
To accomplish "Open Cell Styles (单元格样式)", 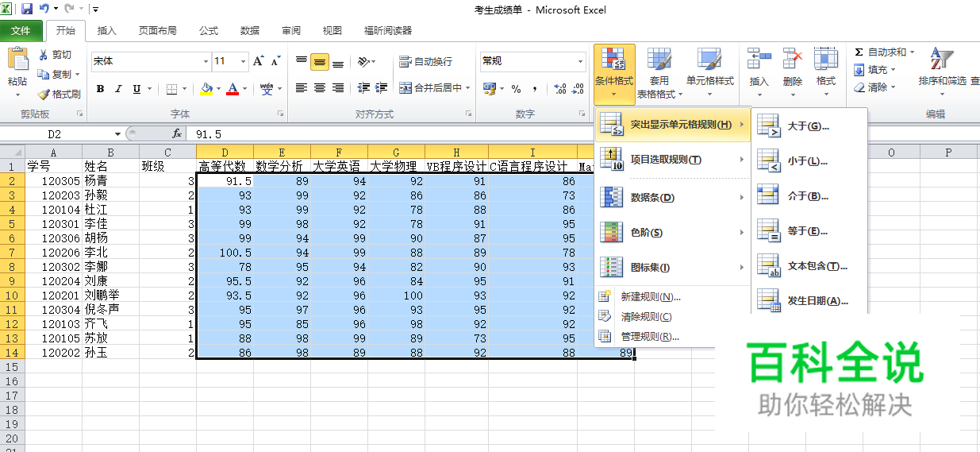I will tap(710, 74).
